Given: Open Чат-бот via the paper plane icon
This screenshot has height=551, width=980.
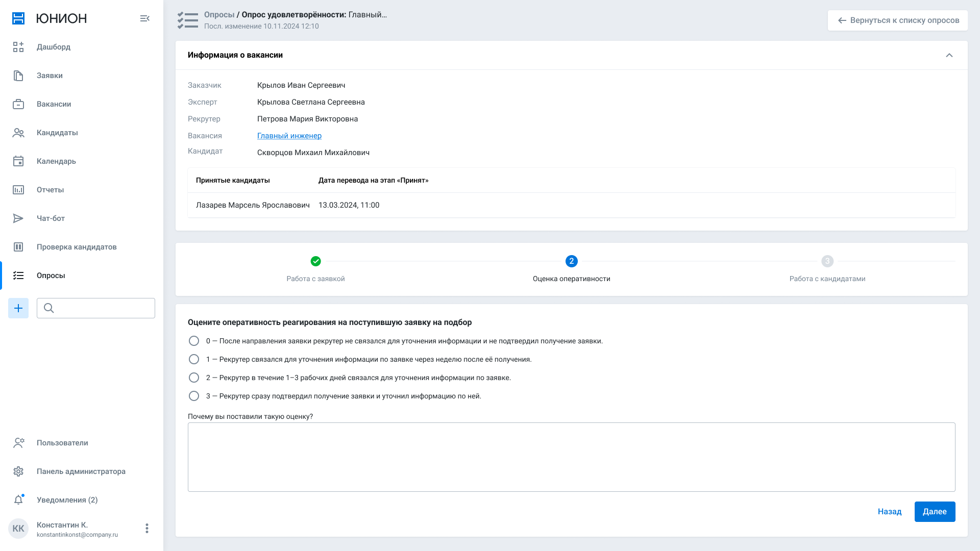Looking at the screenshot, I should coord(18,218).
